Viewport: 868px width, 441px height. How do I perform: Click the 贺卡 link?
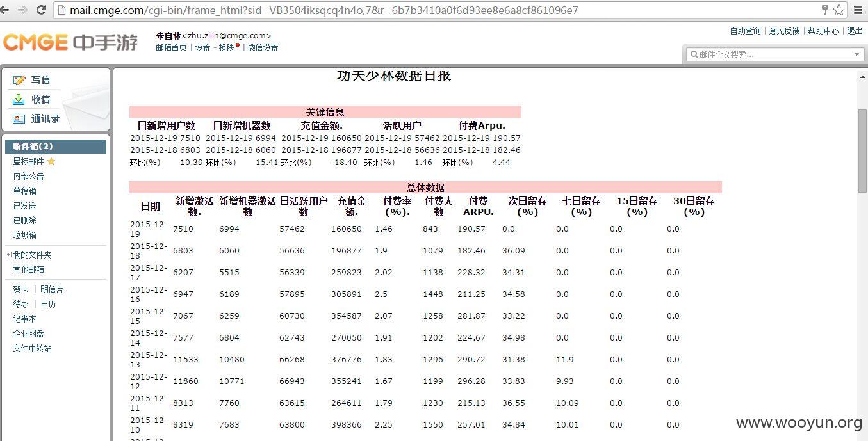click(x=20, y=289)
